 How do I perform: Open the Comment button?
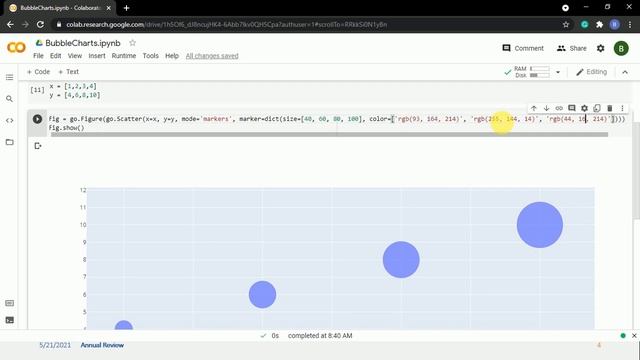523,48
